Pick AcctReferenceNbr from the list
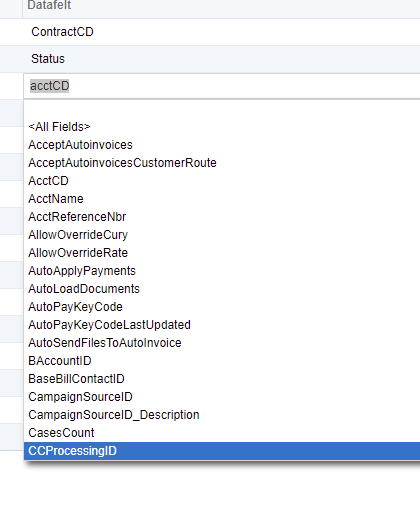The image size is (420, 506). (222, 217)
